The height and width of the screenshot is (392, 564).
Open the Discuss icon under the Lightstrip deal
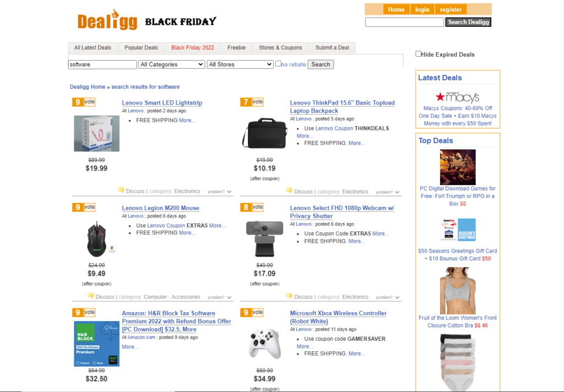click(121, 190)
